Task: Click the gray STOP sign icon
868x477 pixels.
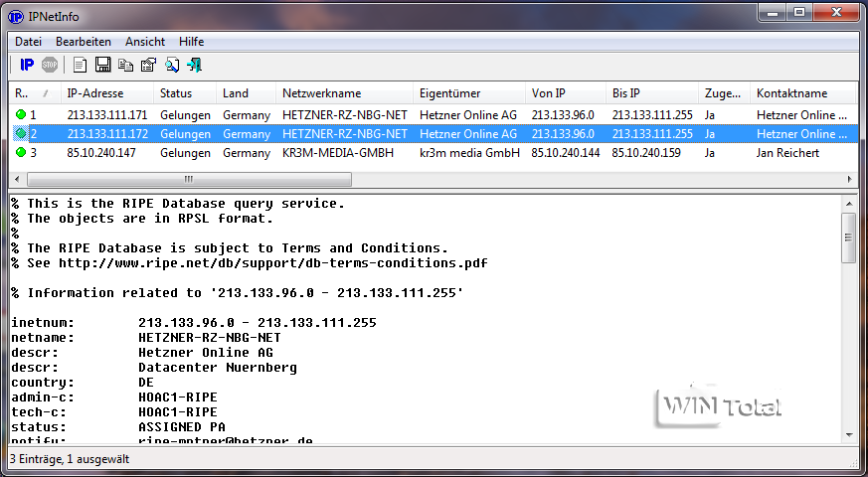Action: 50,66
